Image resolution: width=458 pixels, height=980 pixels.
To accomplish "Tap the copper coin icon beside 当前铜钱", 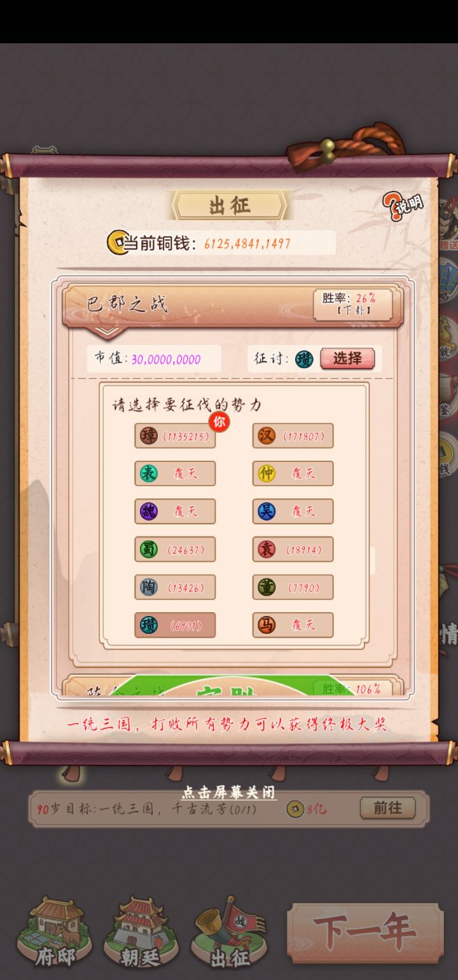I will tap(116, 242).
